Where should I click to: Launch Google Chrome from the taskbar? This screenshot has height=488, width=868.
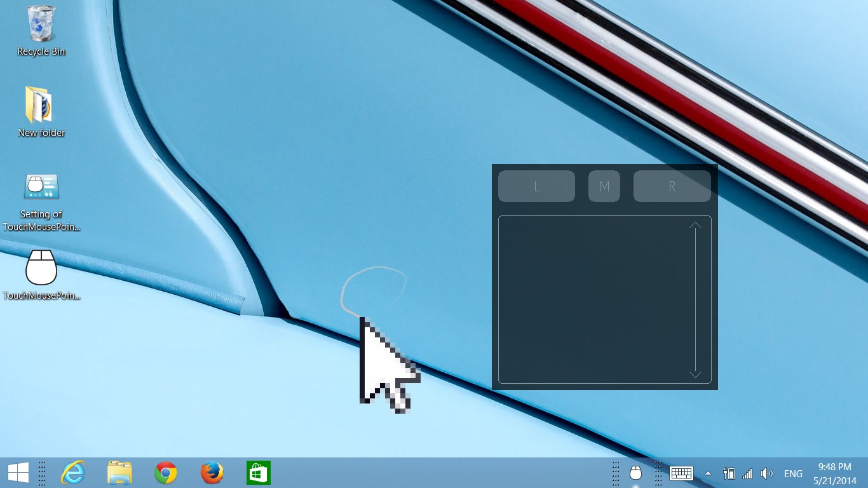(166, 473)
